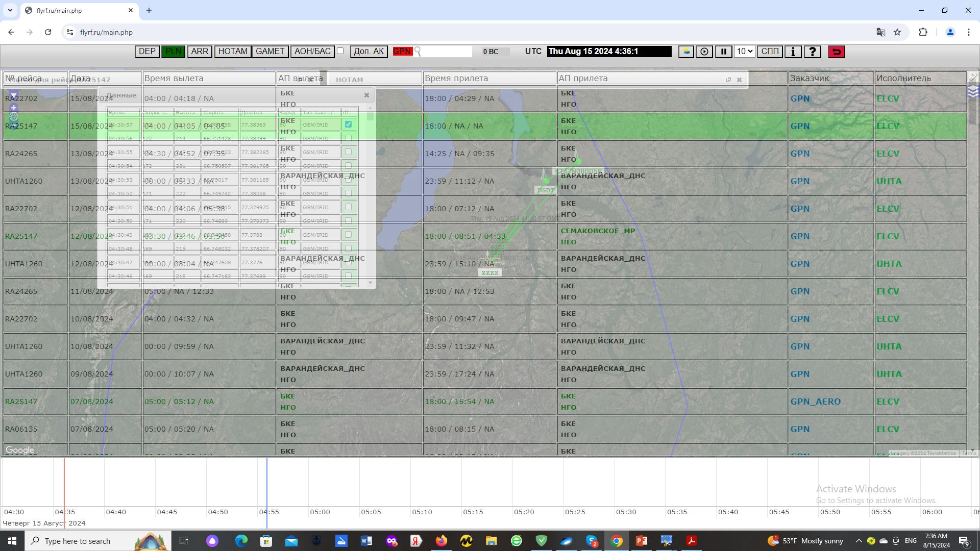This screenshot has height=551, width=980.
Task: Tick the dT checkbox for 04:30:50
Action: point(348,220)
